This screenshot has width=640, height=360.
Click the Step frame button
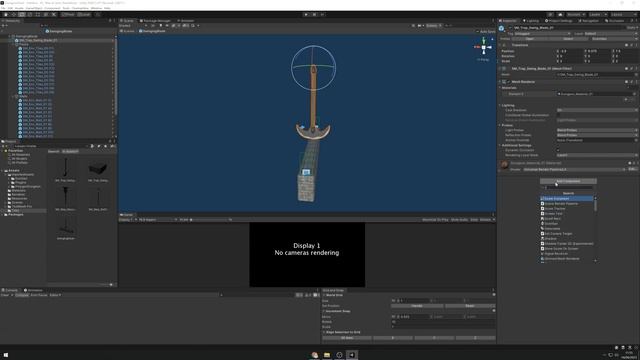(x=322, y=14)
